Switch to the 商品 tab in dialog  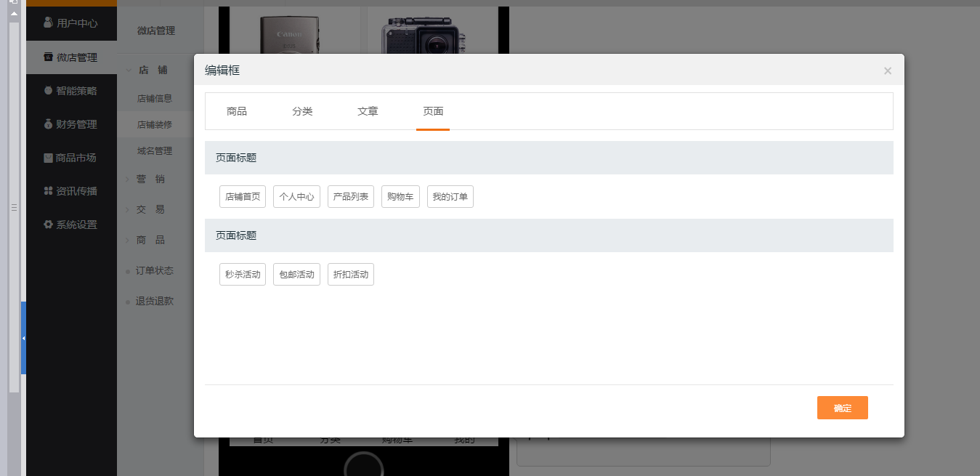click(237, 111)
